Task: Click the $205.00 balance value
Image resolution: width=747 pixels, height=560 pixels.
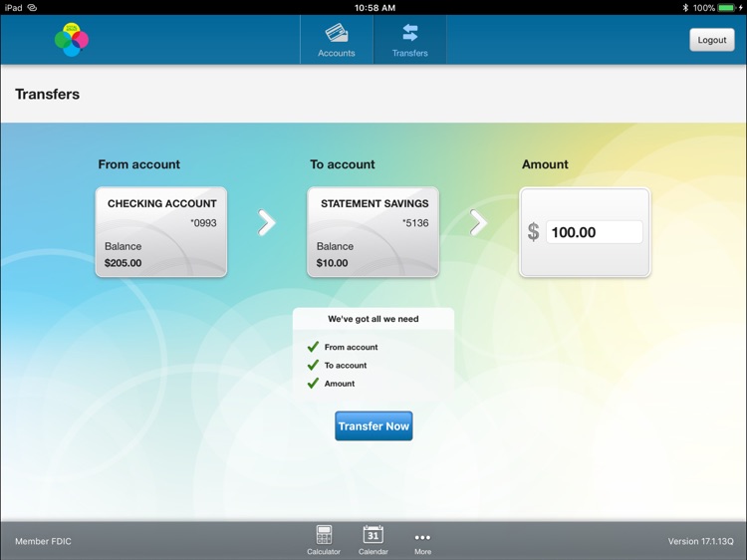Action: click(123, 263)
